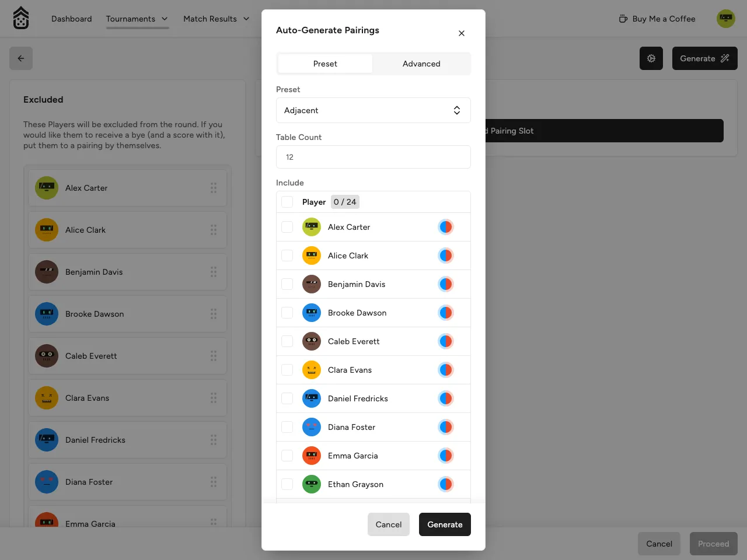Close the Auto-Generate Pairings dialog
This screenshot has width=747, height=560.
coord(462,33)
